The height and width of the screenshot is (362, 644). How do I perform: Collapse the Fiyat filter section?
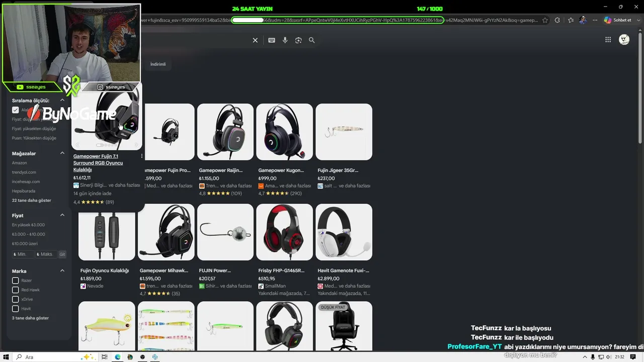62,215
